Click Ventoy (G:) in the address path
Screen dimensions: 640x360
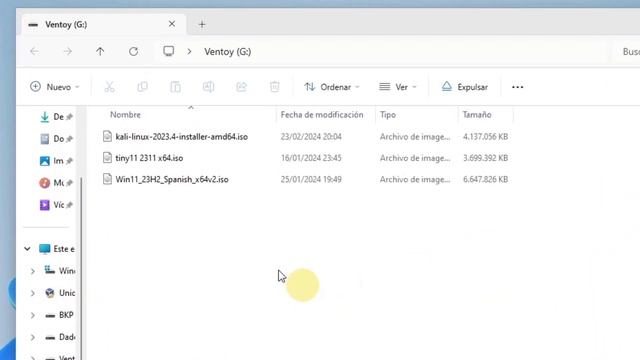(228, 52)
